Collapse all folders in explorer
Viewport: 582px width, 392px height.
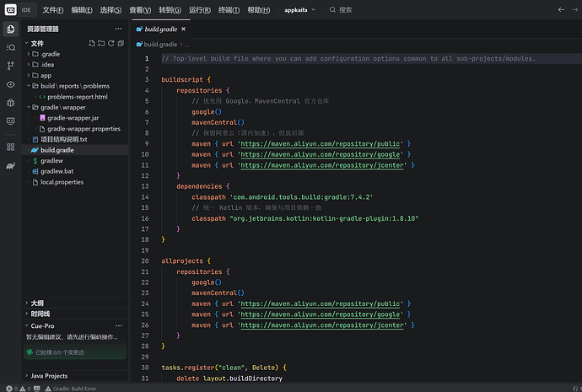click(121, 43)
